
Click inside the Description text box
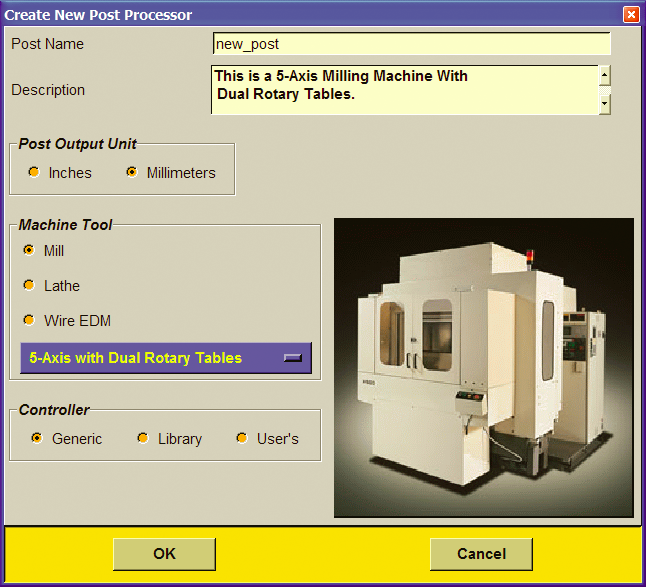405,90
